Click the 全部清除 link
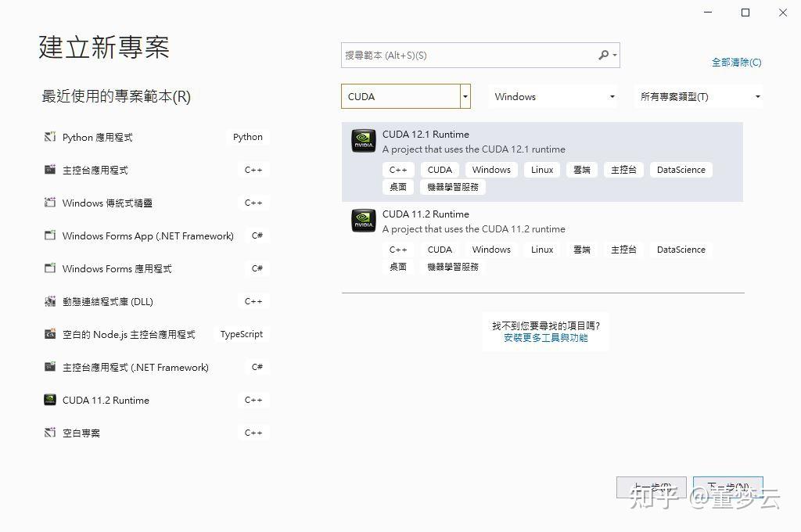The width and height of the screenshot is (801, 532). (x=736, y=62)
